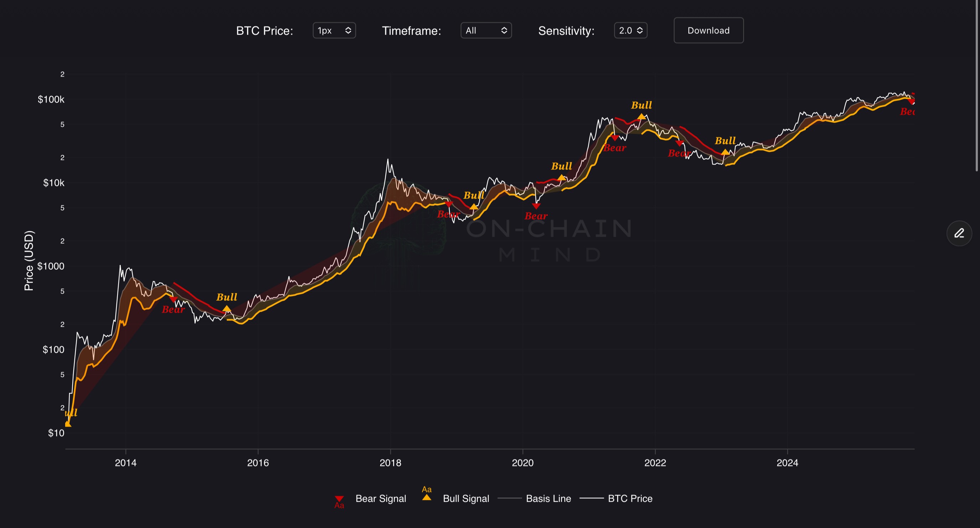Viewport: 980px width, 528px height.
Task: Toggle Bear Signal legend entry
Action: click(380, 498)
